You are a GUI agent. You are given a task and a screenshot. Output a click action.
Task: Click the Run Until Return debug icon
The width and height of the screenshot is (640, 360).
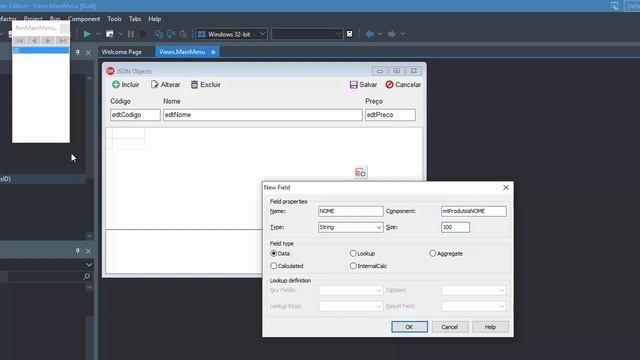coord(183,34)
